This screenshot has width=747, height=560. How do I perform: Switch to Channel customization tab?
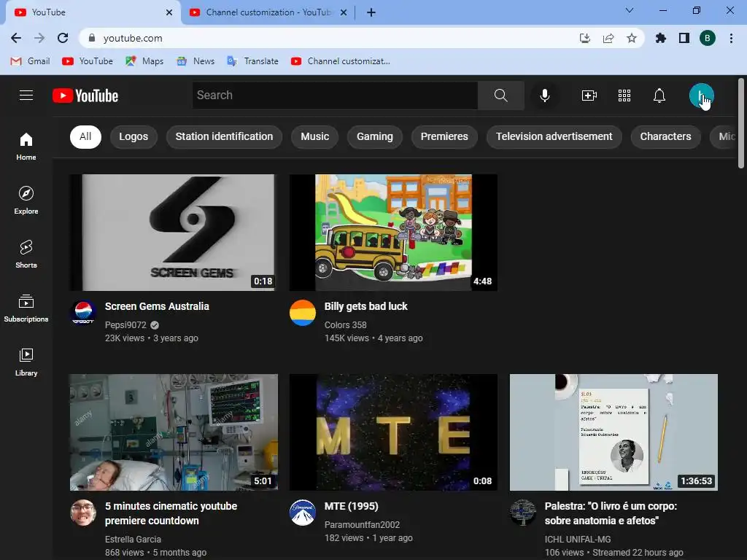[268, 12]
